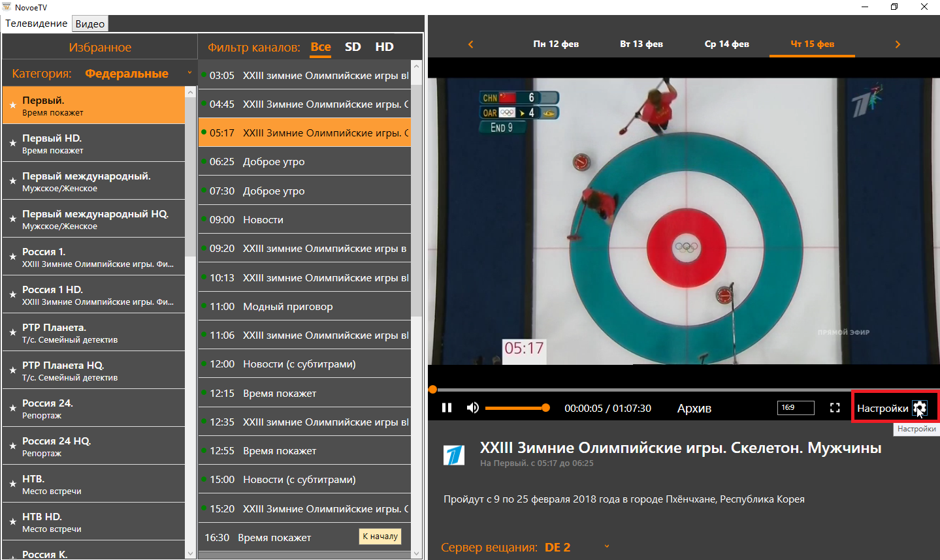Viewport: 940px width, 560px height.
Task: Select the РТР Планета HQ channel name
Action: click(x=63, y=365)
